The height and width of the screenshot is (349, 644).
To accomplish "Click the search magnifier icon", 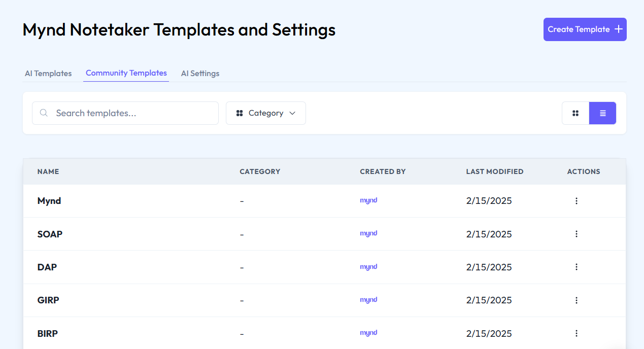I will click(44, 113).
